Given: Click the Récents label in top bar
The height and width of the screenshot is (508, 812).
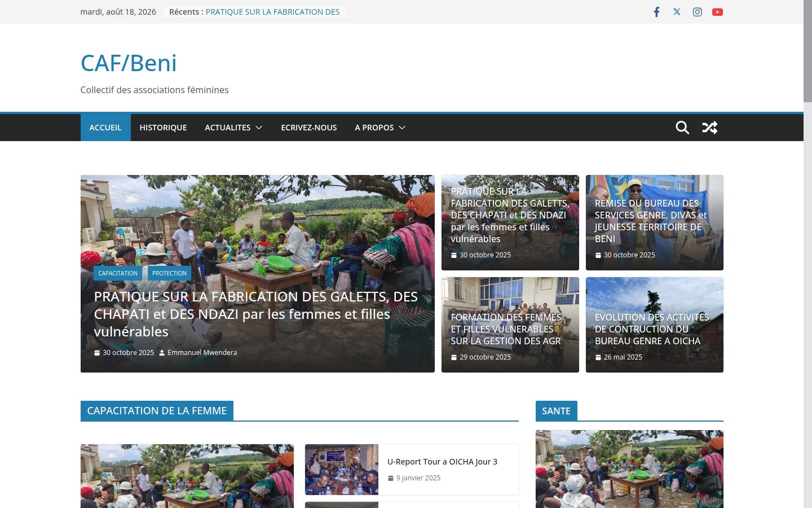Looking at the screenshot, I should 186,12.
